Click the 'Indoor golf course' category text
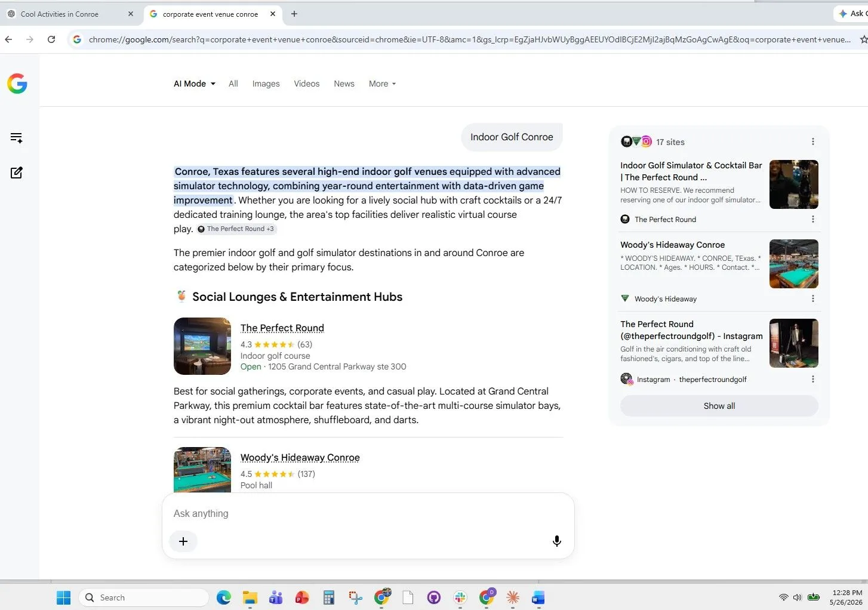868x610 pixels. [275, 356]
